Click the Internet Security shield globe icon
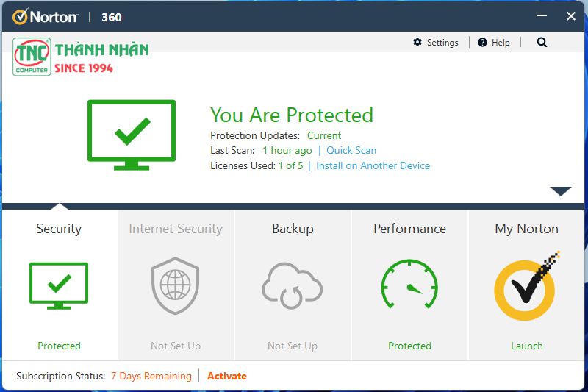Screen dimensions: 588x392 (x=175, y=285)
